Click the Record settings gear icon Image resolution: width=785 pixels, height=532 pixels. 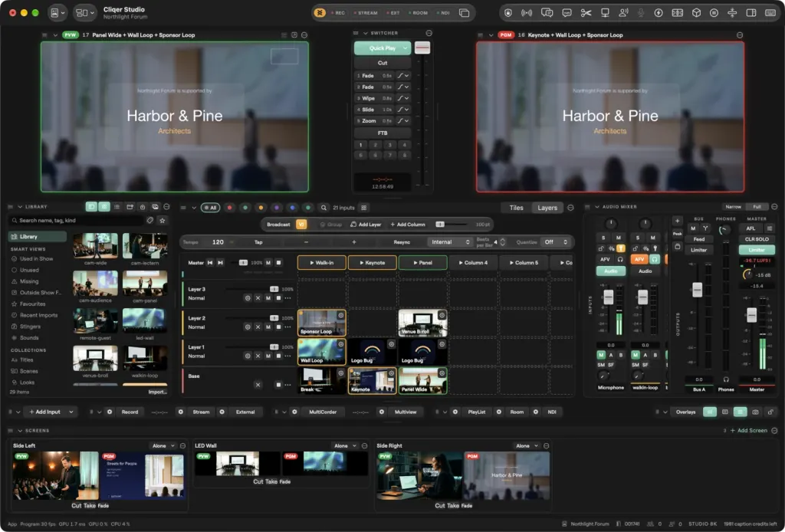110,412
